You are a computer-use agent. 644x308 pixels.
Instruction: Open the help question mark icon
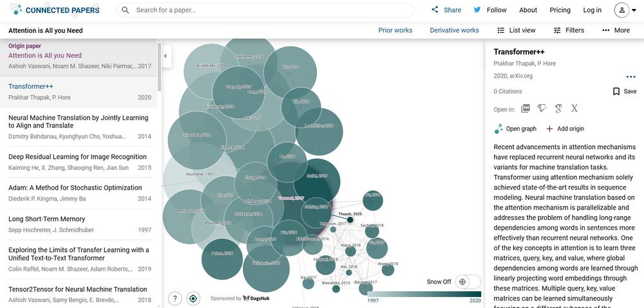coord(175,298)
